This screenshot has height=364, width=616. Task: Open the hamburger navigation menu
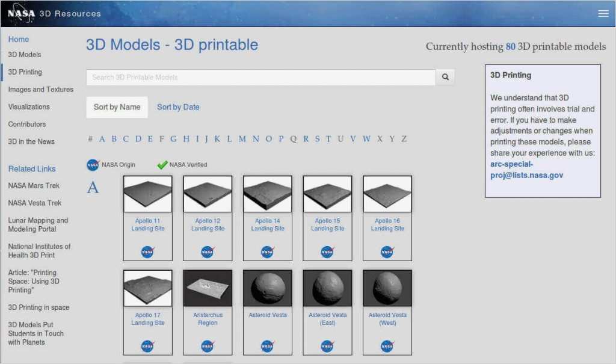click(604, 12)
